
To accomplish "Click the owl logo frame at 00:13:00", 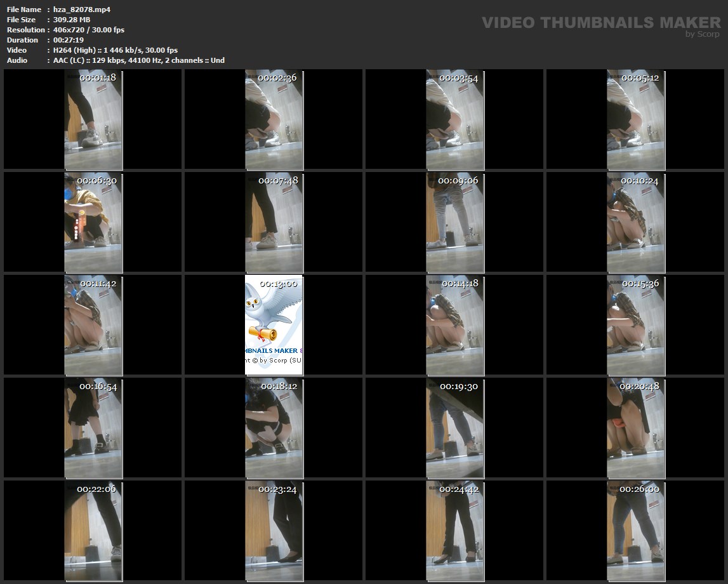I will [x=274, y=326].
